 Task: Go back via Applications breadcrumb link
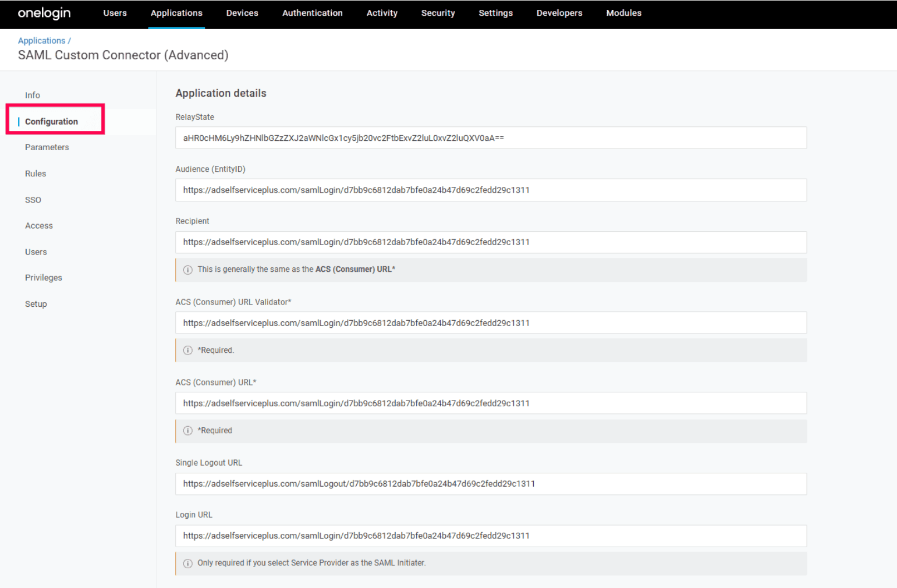(42, 41)
